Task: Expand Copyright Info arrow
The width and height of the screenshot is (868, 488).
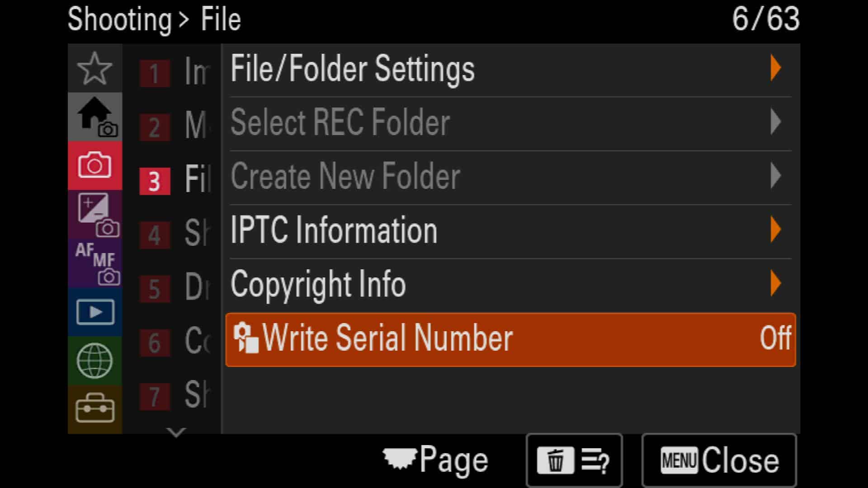Action: [776, 283]
